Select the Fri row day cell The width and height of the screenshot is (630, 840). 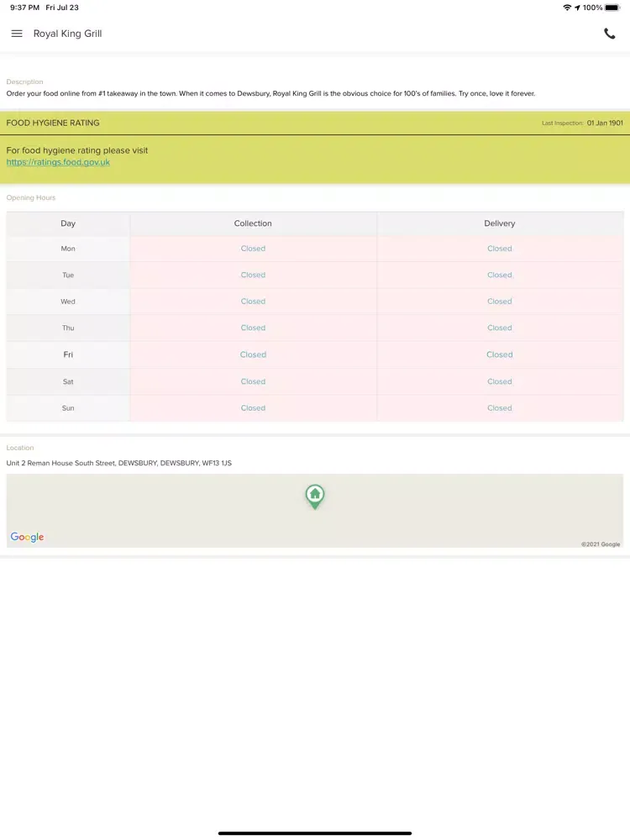pyautogui.click(x=68, y=354)
